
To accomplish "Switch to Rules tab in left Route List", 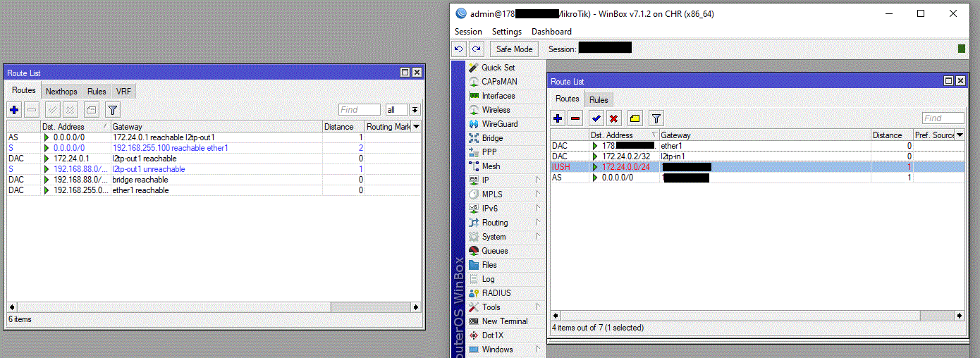I will pos(97,92).
